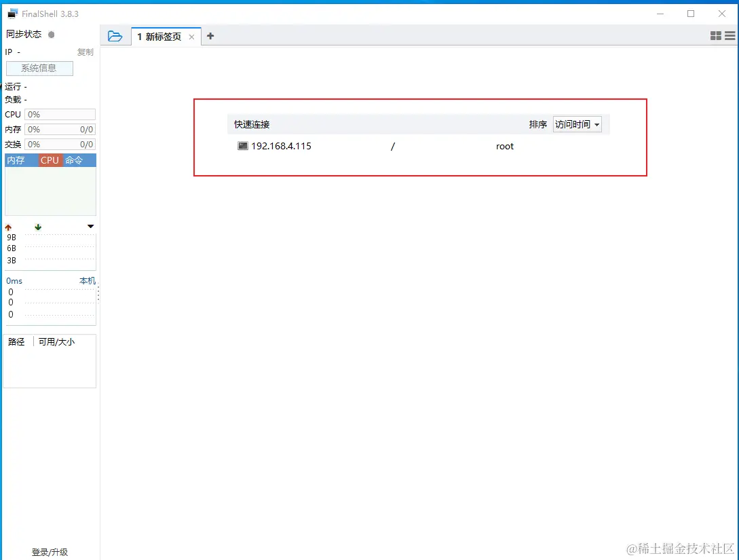Close the 新标签页 tab

pyautogui.click(x=191, y=37)
